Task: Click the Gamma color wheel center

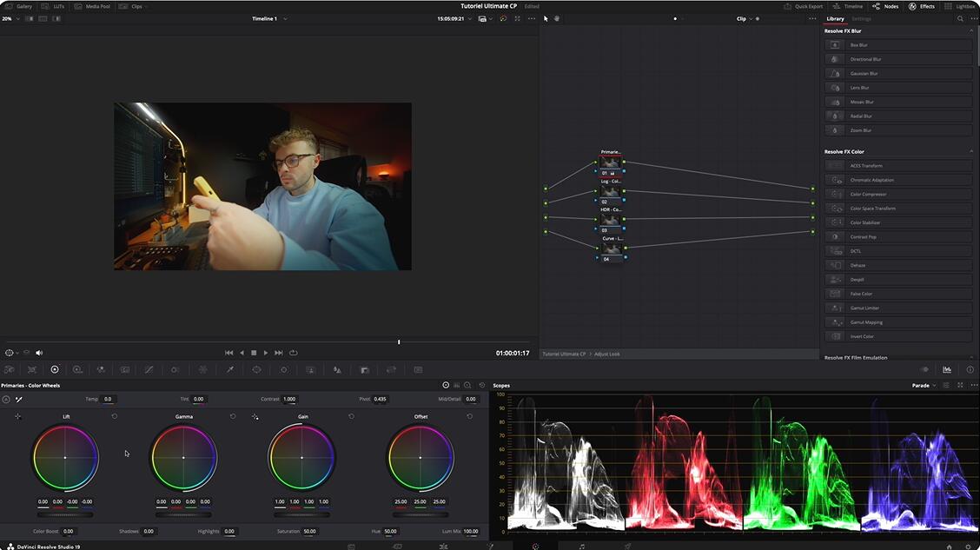Action: tap(183, 457)
